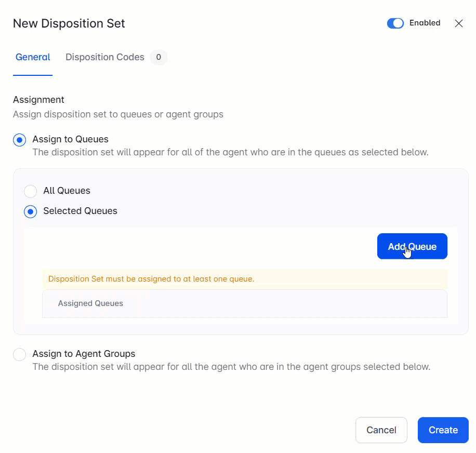Click the Assignment section heading

(38, 99)
